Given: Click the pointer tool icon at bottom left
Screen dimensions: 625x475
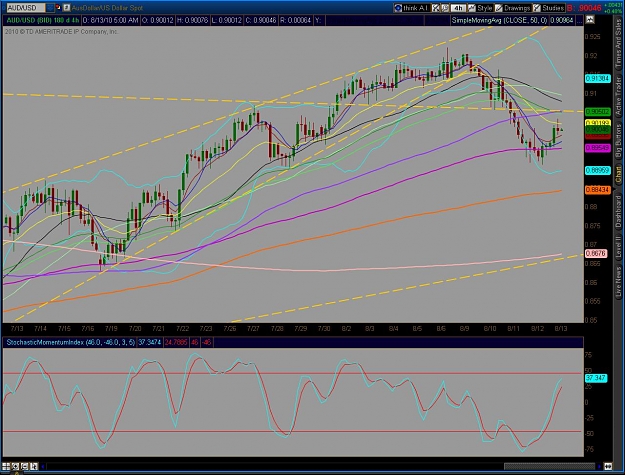Looking at the screenshot, I should tap(33, 466).
